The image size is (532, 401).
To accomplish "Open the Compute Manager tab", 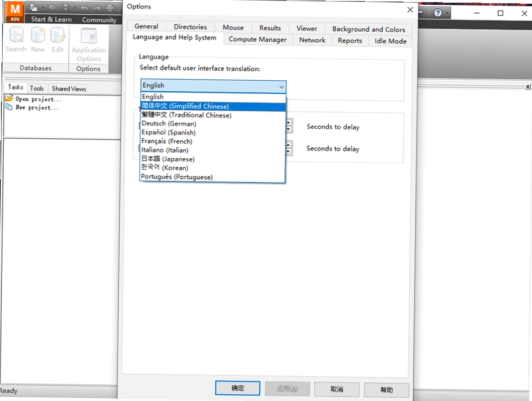I will tap(258, 40).
